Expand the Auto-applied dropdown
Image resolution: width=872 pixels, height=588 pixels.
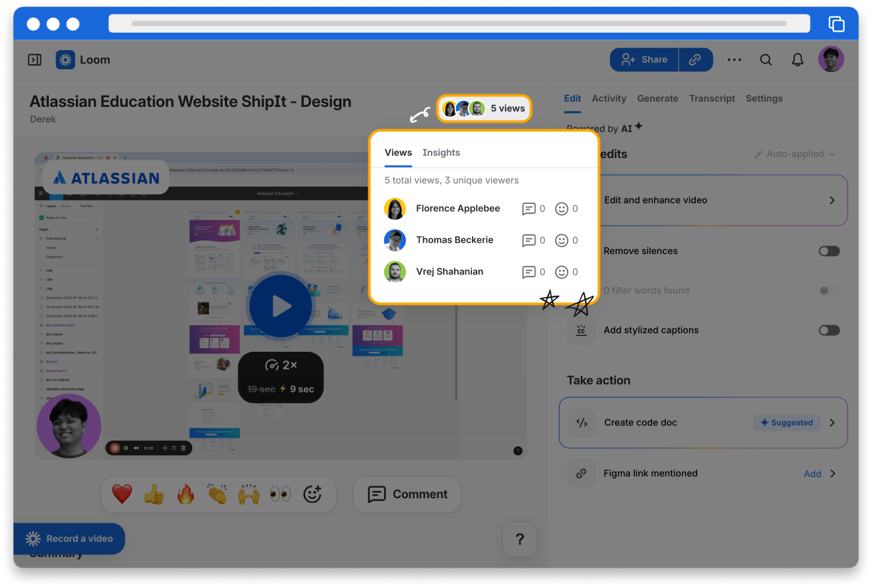point(795,154)
